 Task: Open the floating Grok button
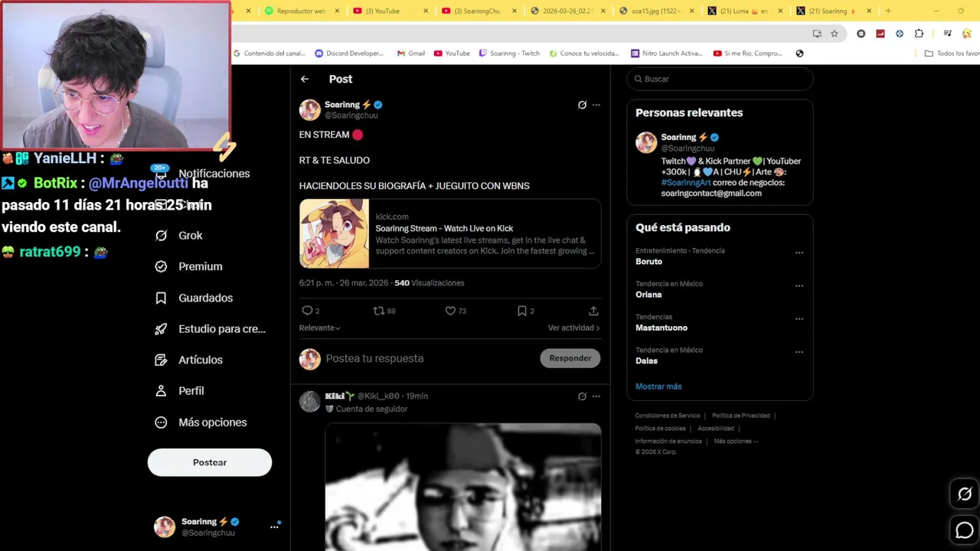(965, 494)
